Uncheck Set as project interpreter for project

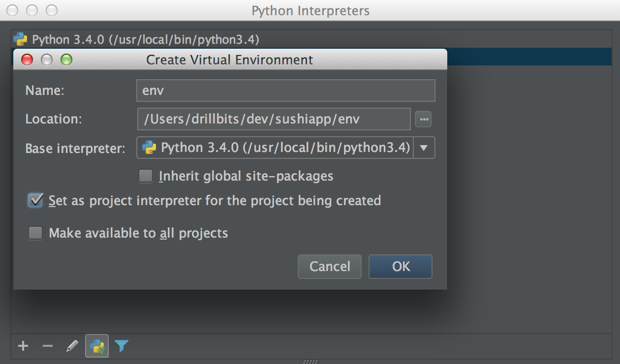point(35,200)
